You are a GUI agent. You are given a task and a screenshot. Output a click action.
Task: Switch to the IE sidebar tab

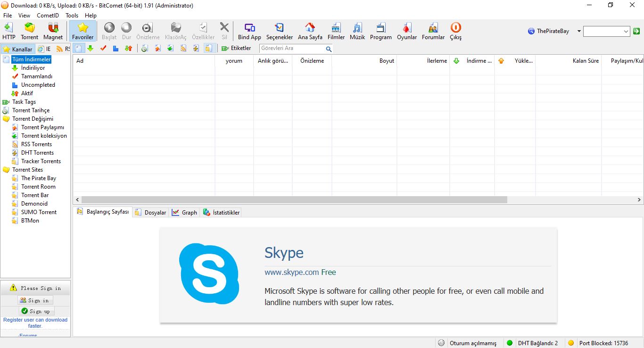click(44, 49)
